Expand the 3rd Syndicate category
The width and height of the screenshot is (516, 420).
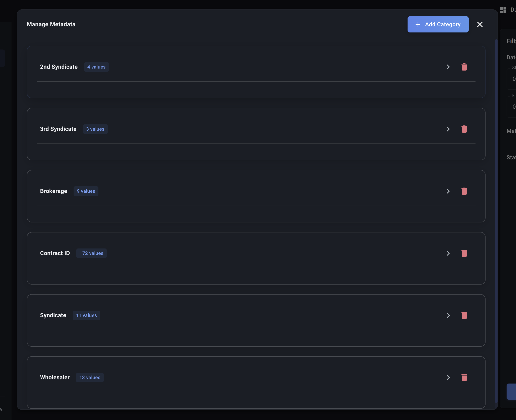pos(448,129)
